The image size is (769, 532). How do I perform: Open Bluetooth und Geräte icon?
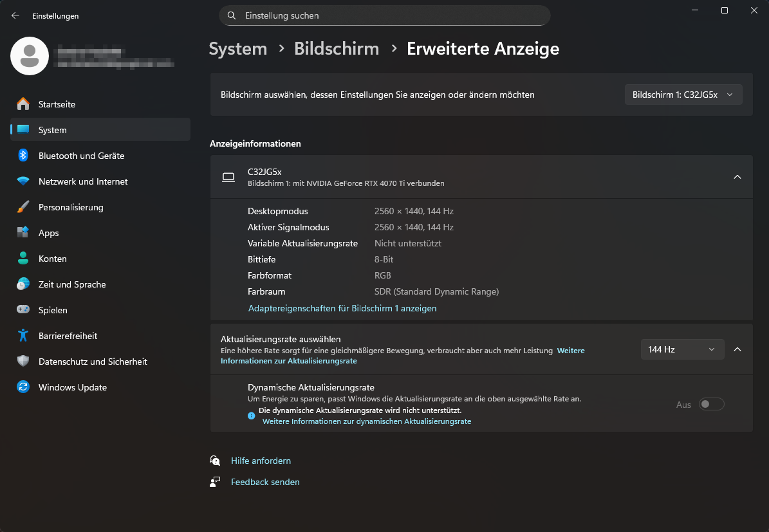(23, 156)
